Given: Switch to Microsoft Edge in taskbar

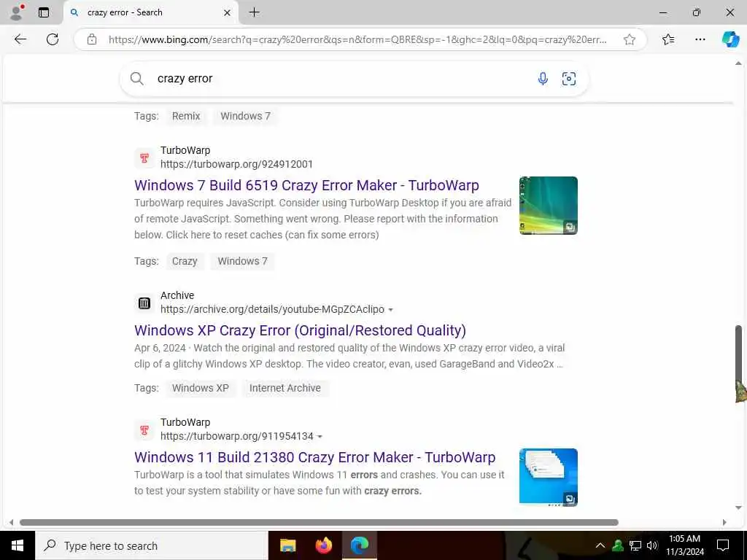Looking at the screenshot, I should [360, 545].
